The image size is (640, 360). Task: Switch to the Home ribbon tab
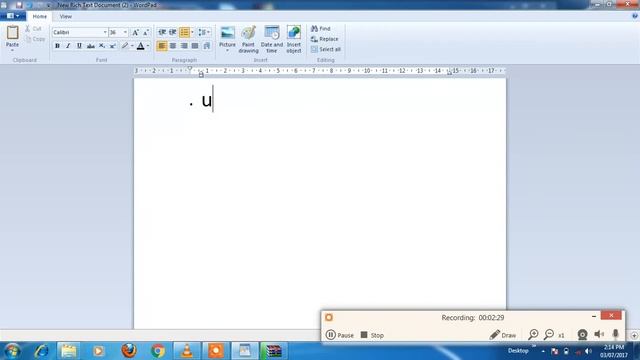click(40, 16)
